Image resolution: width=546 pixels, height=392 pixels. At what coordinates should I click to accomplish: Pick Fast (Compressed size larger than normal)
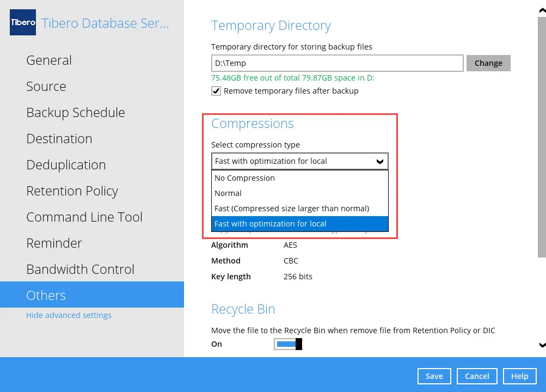292,209
